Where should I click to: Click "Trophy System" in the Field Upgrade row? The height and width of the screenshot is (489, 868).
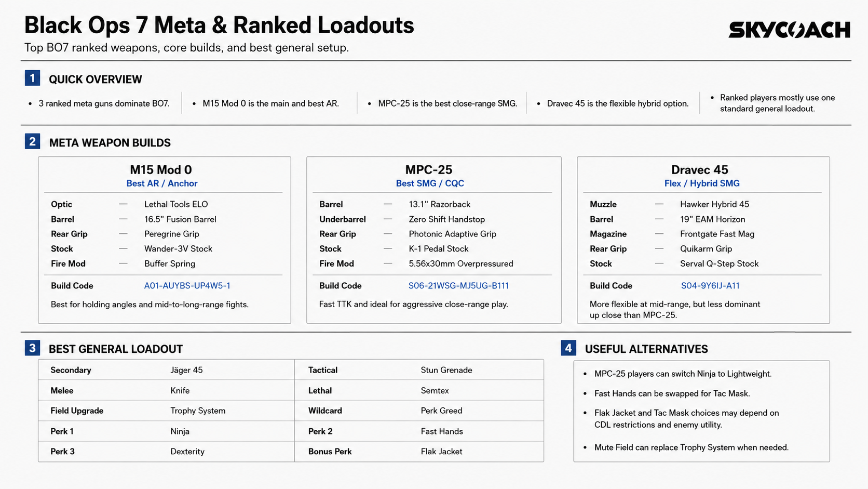pos(198,411)
